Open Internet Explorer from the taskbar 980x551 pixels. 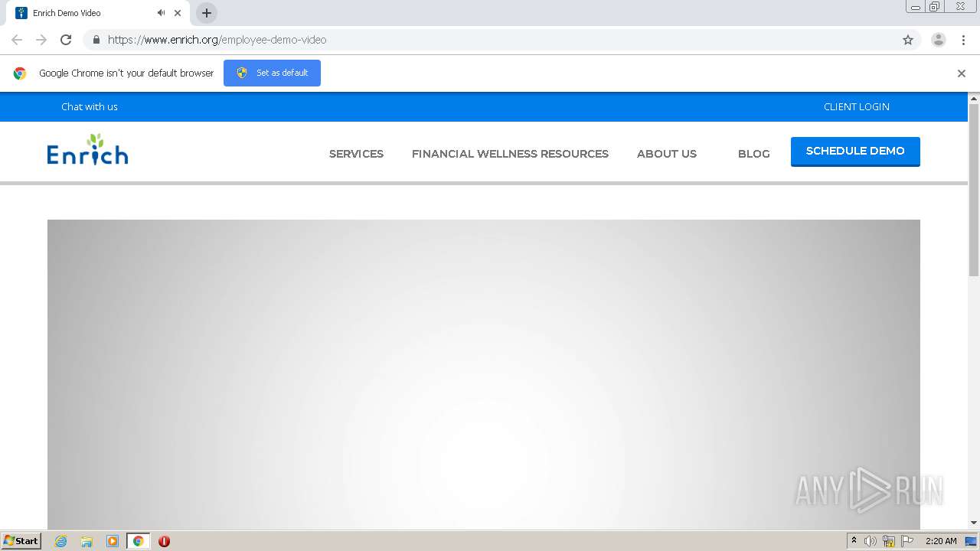60,541
